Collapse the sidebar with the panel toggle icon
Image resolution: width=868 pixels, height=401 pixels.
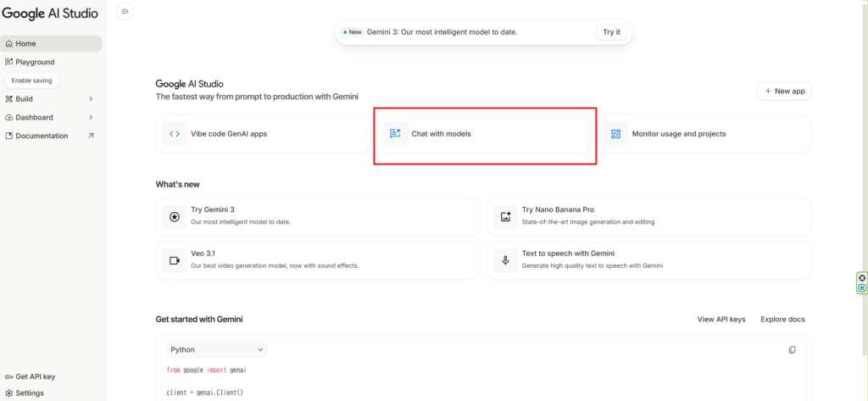click(x=125, y=11)
